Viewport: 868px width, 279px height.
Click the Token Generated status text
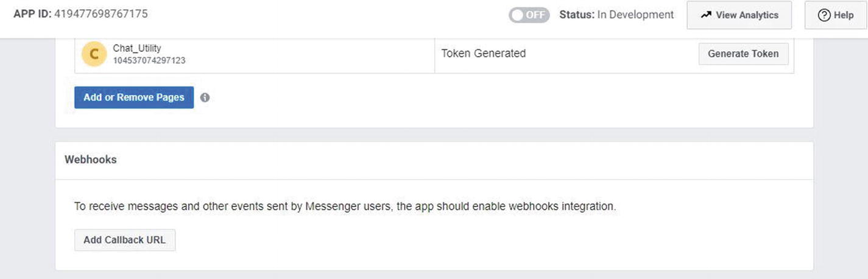tap(483, 54)
